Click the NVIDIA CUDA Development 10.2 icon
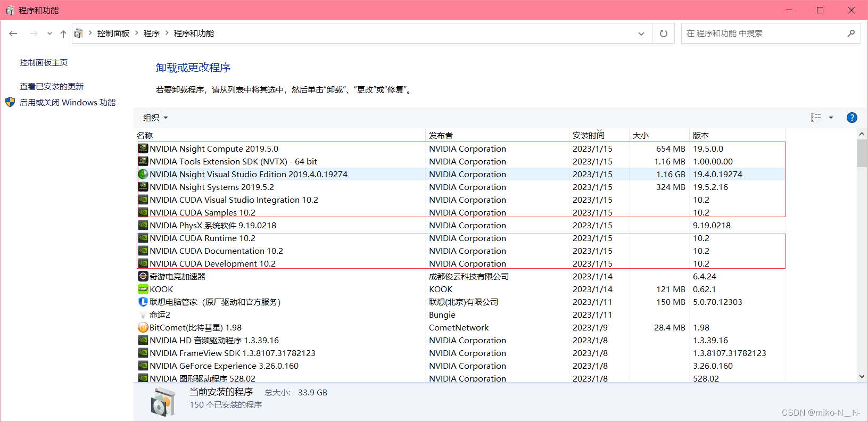 point(143,263)
